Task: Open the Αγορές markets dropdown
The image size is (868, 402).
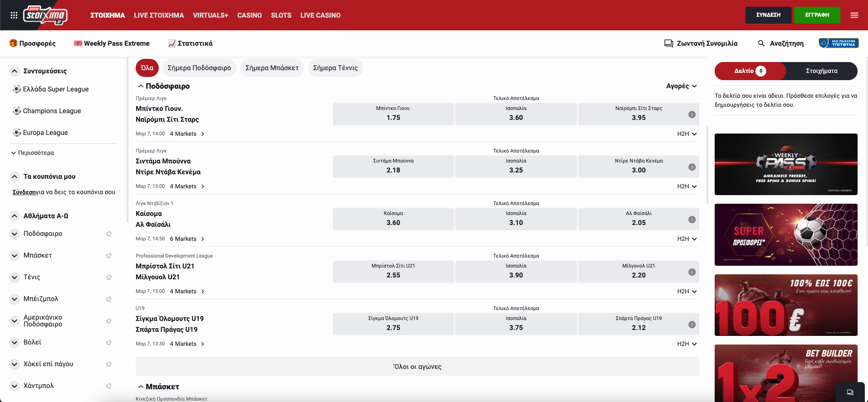Action: tap(681, 86)
